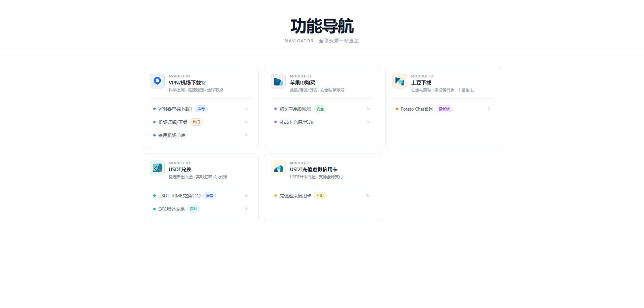Open the 购买苹果ID账号 link
Screen dimensions: 644x308
(322, 109)
